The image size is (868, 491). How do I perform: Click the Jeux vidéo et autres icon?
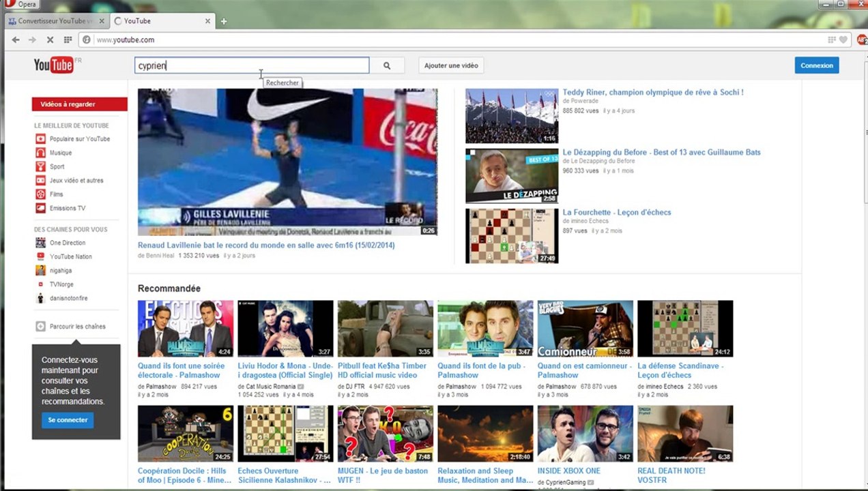(41, 181)
